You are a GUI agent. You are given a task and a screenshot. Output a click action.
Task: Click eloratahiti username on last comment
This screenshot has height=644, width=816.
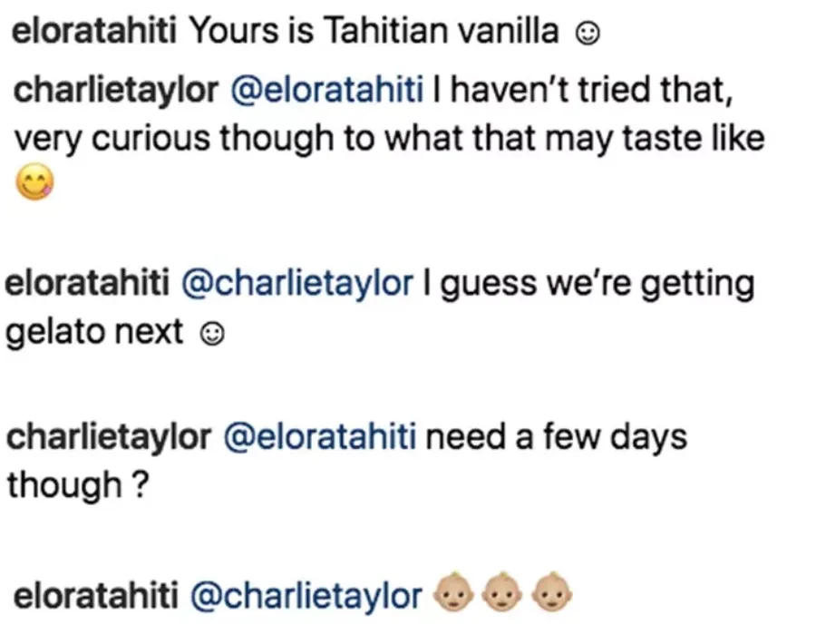point(96,596)
